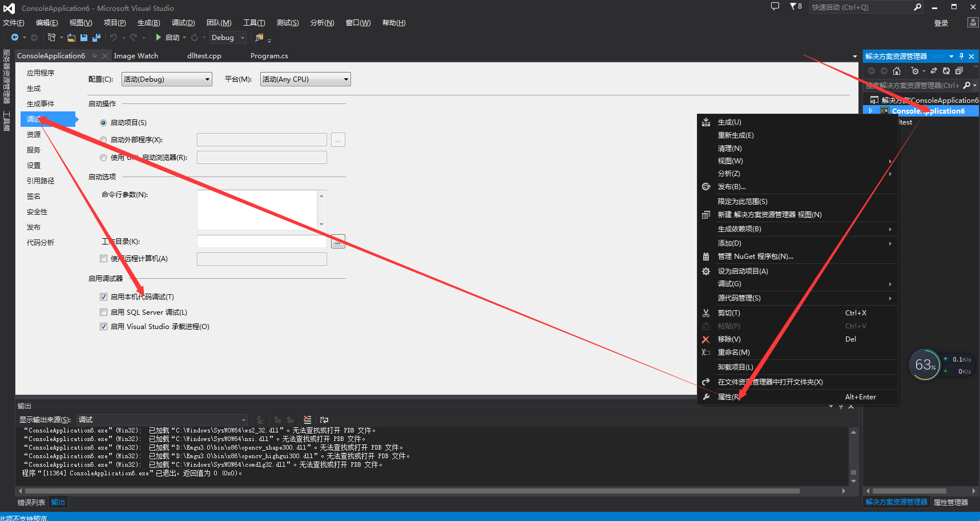Screen dimensions: 980x521
Task: Click the Solution Explorer home icon
Action: pyautogui.click(x=897, y=71)
